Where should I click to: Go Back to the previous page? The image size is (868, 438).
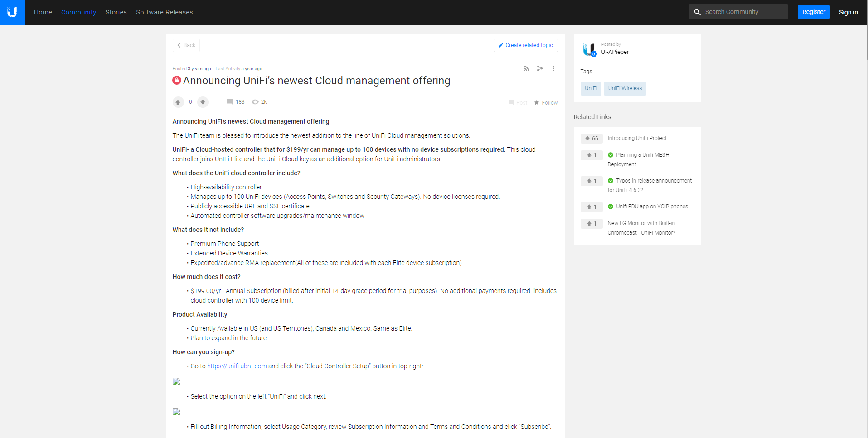tap(186, 45)
